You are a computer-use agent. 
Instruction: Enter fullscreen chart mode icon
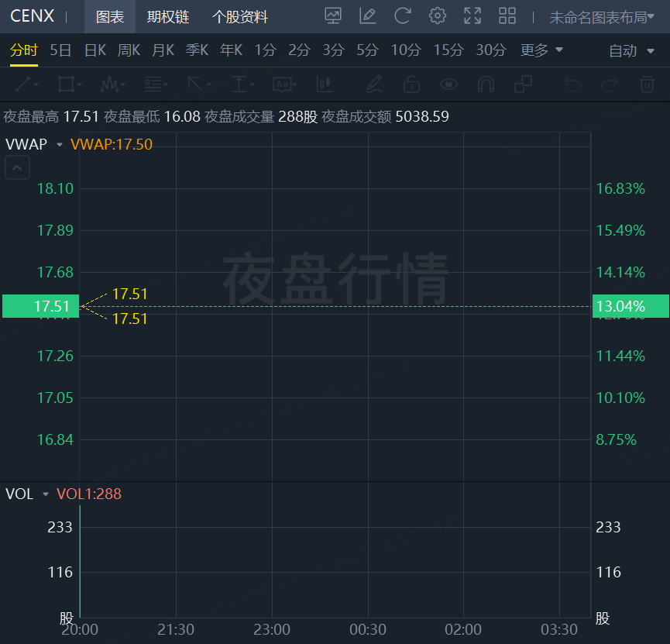472,16
